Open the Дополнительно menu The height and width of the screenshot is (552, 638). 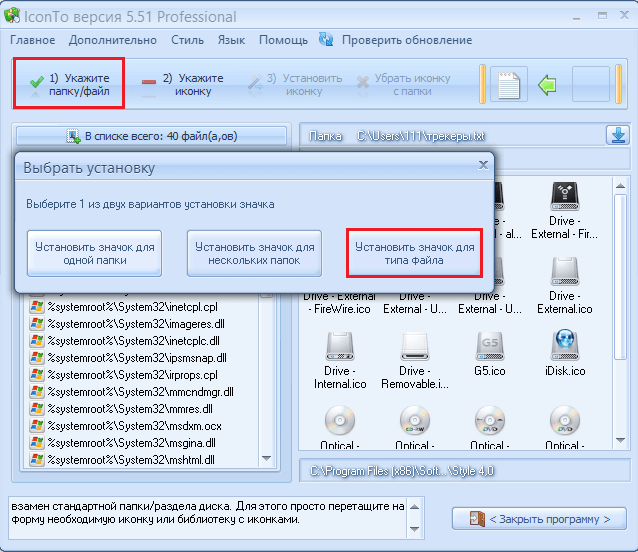pyautogui.click(x=113, y=40)
